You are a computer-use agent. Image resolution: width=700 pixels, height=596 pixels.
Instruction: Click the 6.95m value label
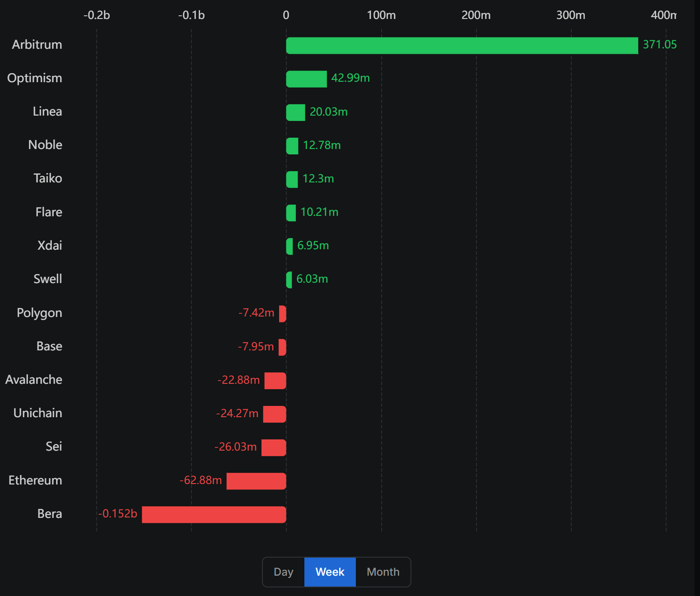(313, 246)
